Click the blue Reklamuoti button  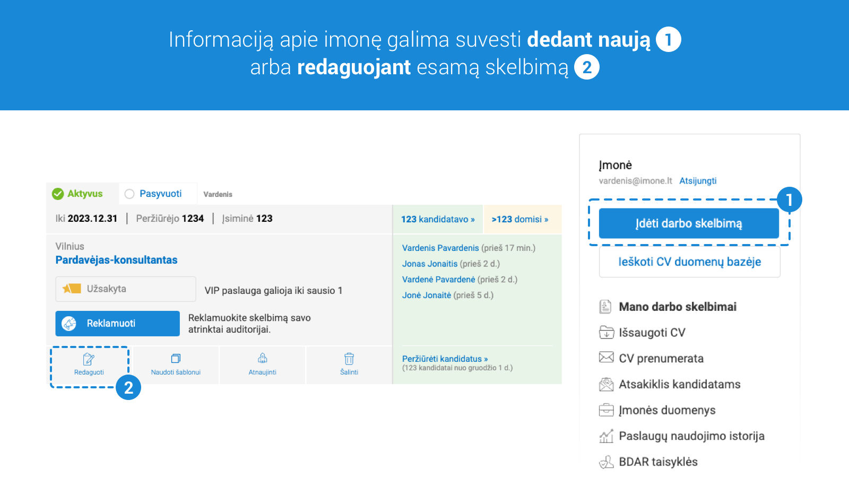(118, 324)
